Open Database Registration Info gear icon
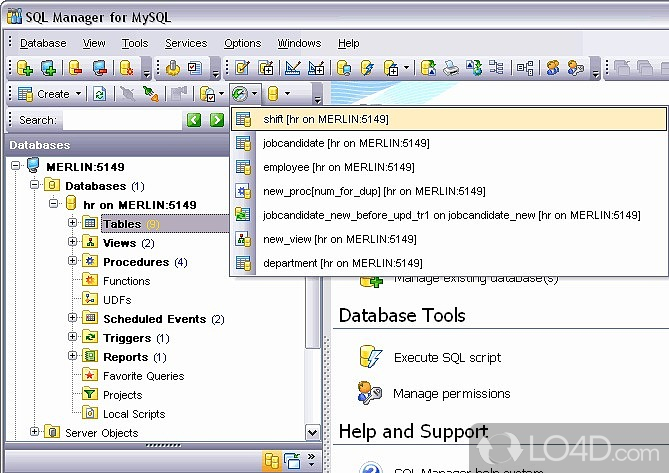The width and height of the screenshot is (669, 473). [x=126, y=68]
